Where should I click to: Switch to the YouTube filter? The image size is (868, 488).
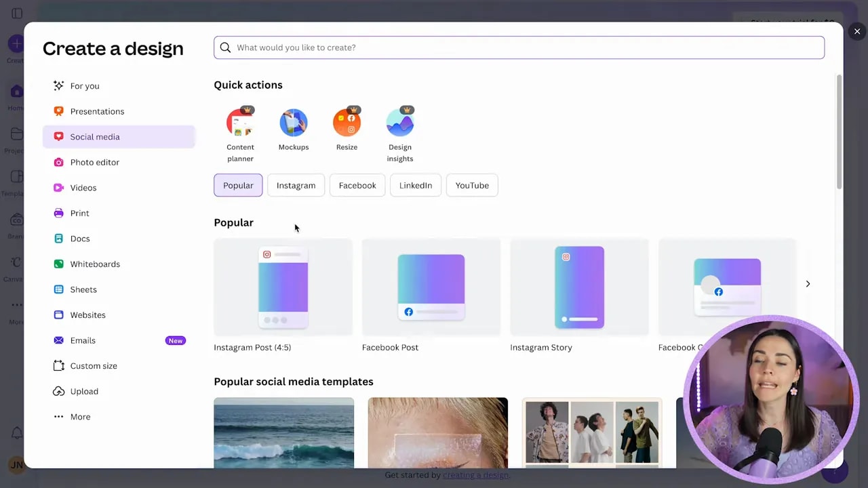(471, 185)
